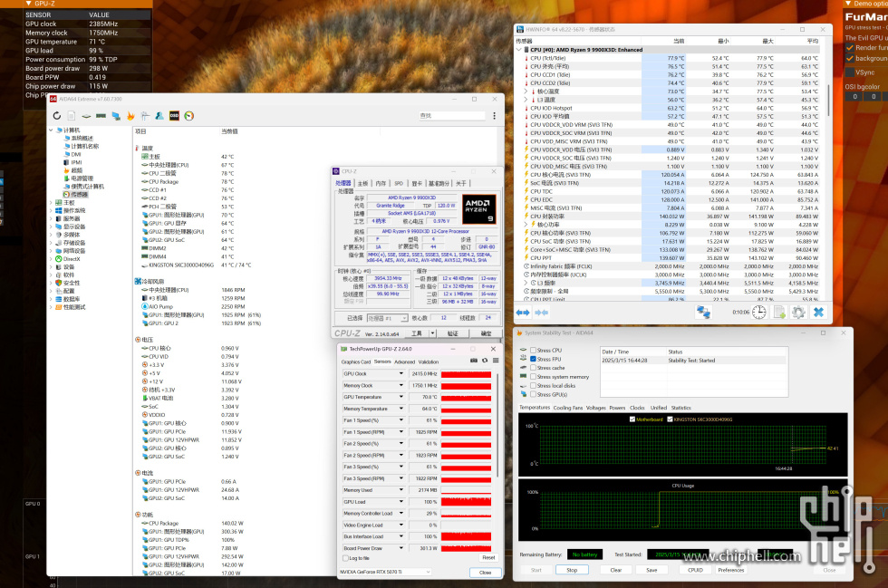
Task: Open GPU Temperature sensor dropdown in GPU-Z
Action: click(x=401, y=397)
